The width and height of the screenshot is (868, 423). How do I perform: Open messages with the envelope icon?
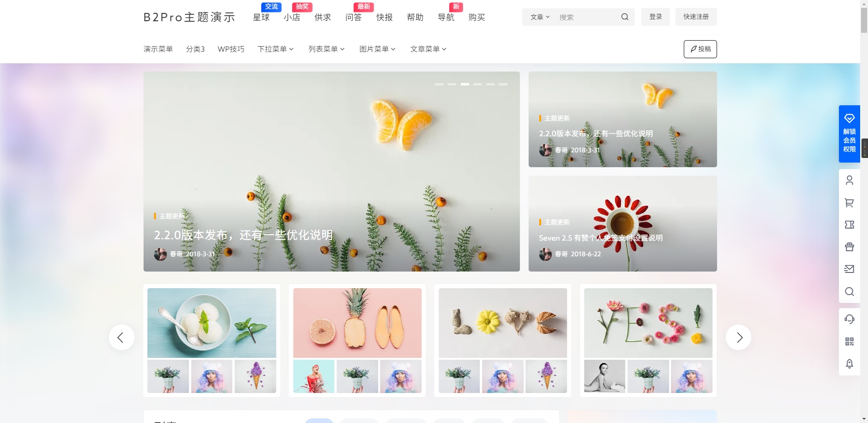point(850,269)
